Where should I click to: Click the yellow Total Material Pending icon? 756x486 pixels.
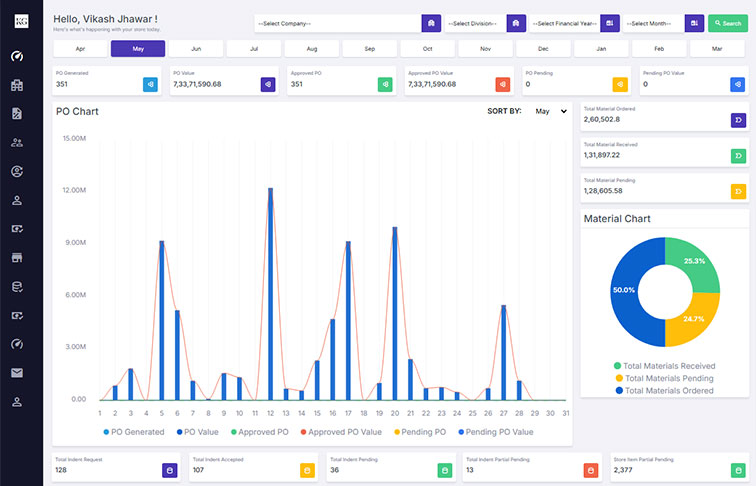(x=738, y=191)
